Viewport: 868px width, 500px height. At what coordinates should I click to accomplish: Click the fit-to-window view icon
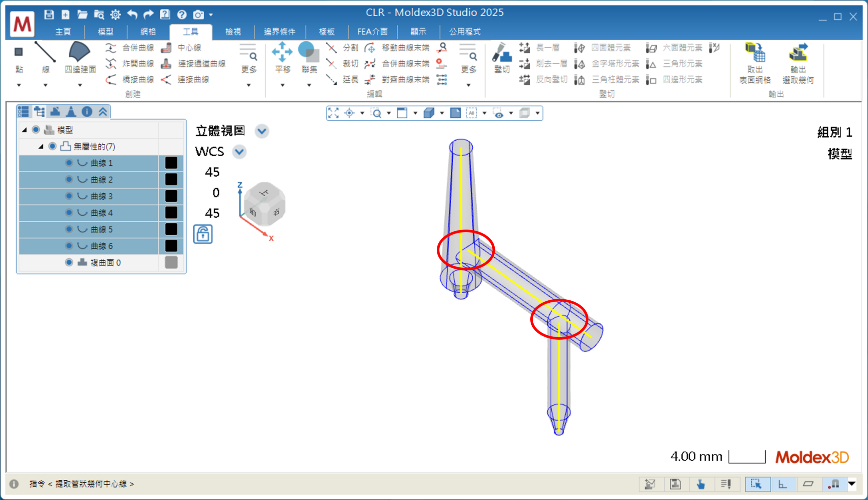tap(333, 113)
